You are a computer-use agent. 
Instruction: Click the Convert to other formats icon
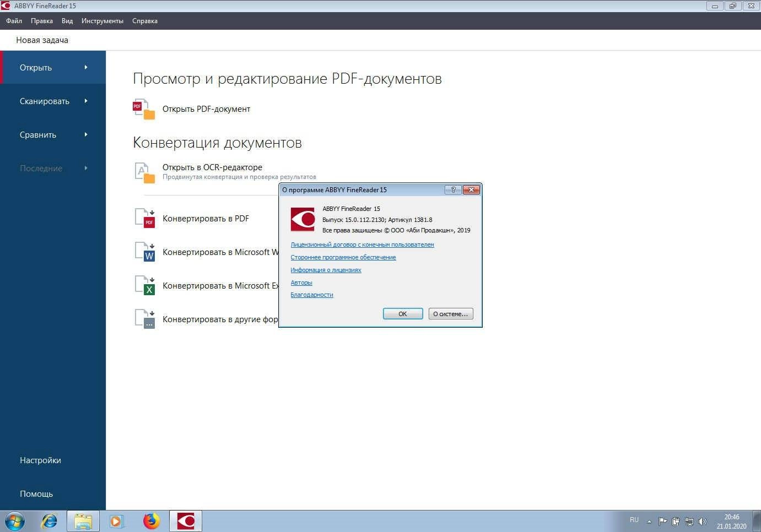(145, 319)
